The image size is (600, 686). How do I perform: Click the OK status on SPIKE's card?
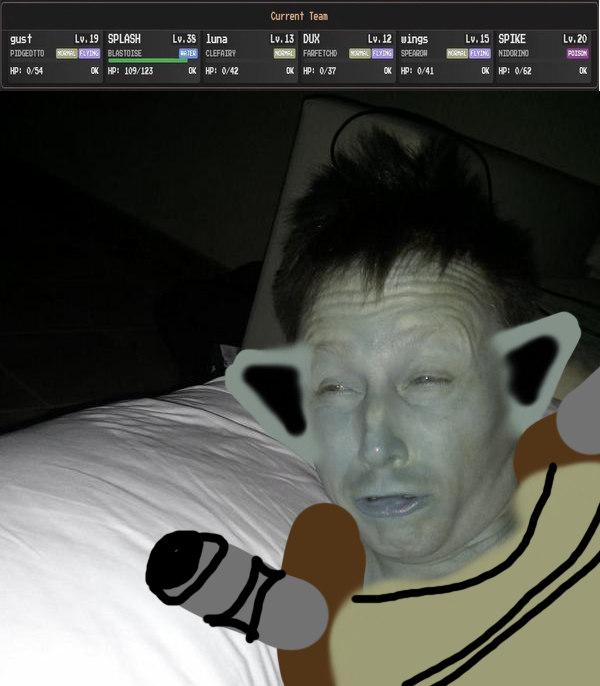(583, 71)
